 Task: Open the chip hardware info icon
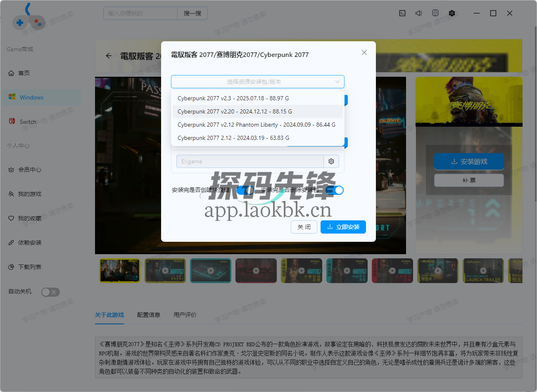tap(435, 13)
